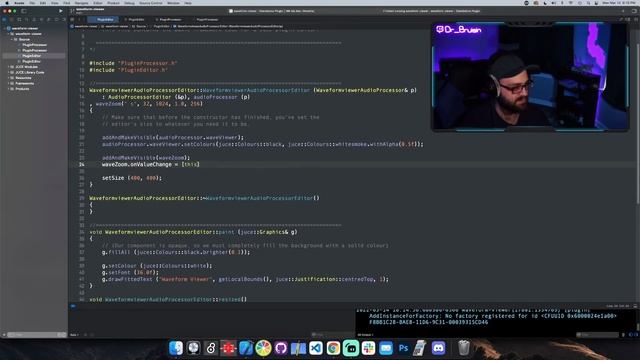Collapse the waveform-viewer project root
Image resolution: width=640 pixels, height=360 pixels.
coord(5,28)
